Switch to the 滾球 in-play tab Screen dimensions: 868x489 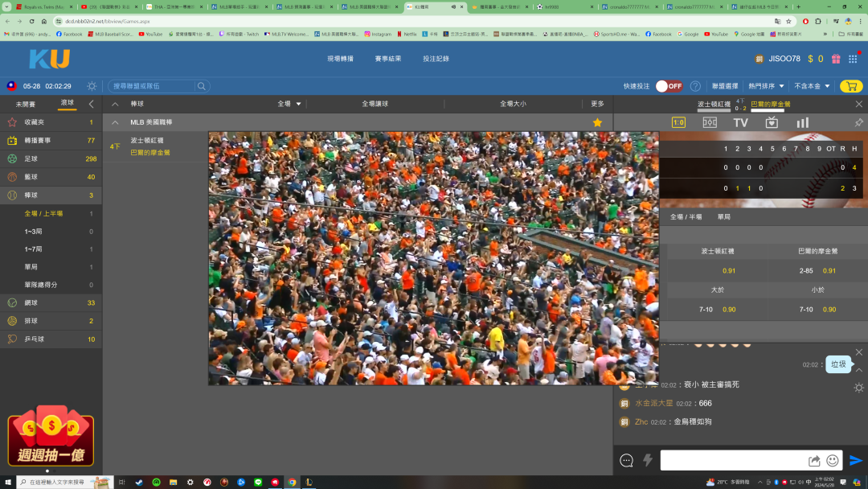point(67,103)
